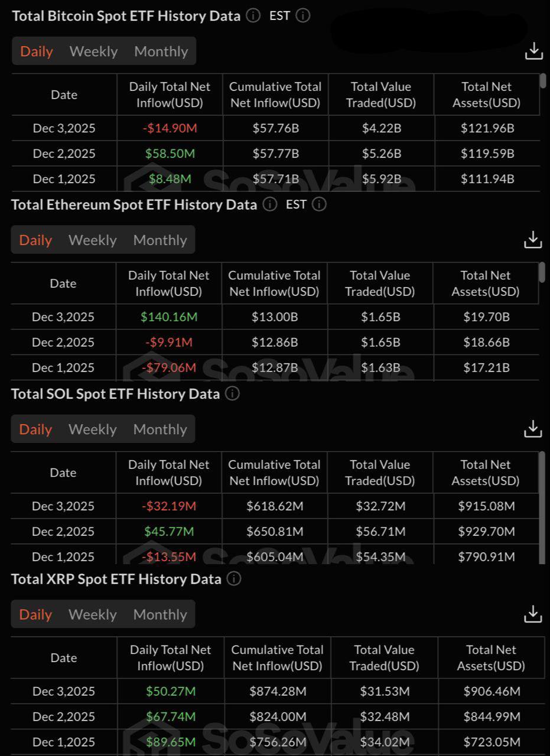Open info icon beside Bitcoin ETF title
Viewport: 550px width, 756px height.
[253, 16]
